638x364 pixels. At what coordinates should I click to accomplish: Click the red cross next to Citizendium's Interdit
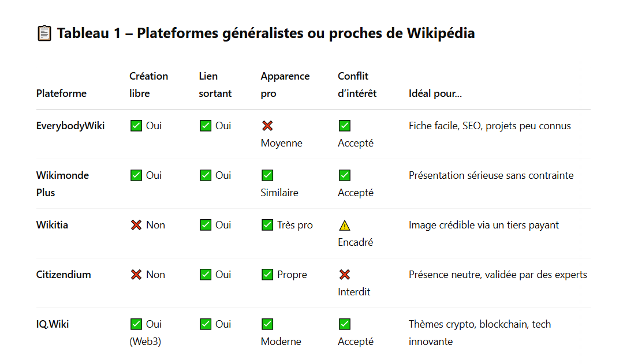[x=345, y=275]
